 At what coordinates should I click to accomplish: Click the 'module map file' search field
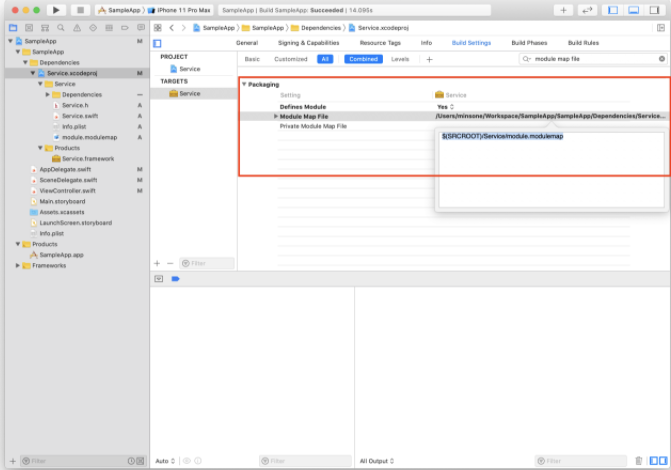pyautogui.click(x=593, y=59)
